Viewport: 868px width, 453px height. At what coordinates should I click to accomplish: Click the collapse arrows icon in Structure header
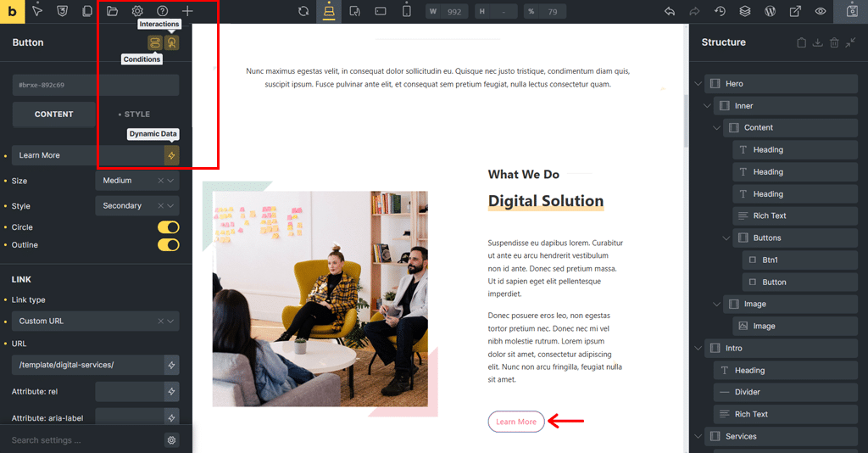coord(851,42)
